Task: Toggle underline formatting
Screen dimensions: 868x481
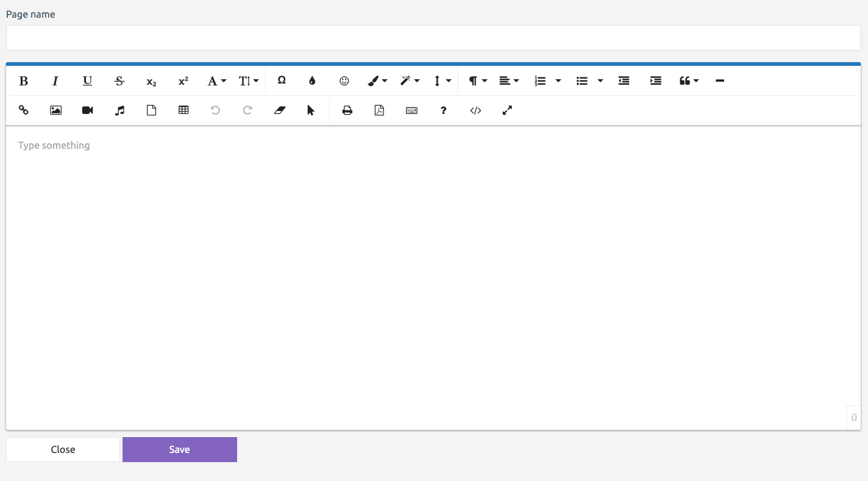Action: [88, 81]
